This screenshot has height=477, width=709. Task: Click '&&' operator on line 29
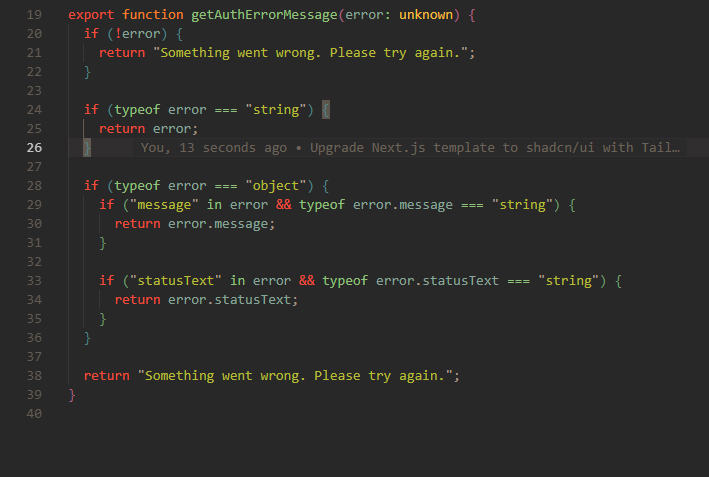click(x=284, y=205)
